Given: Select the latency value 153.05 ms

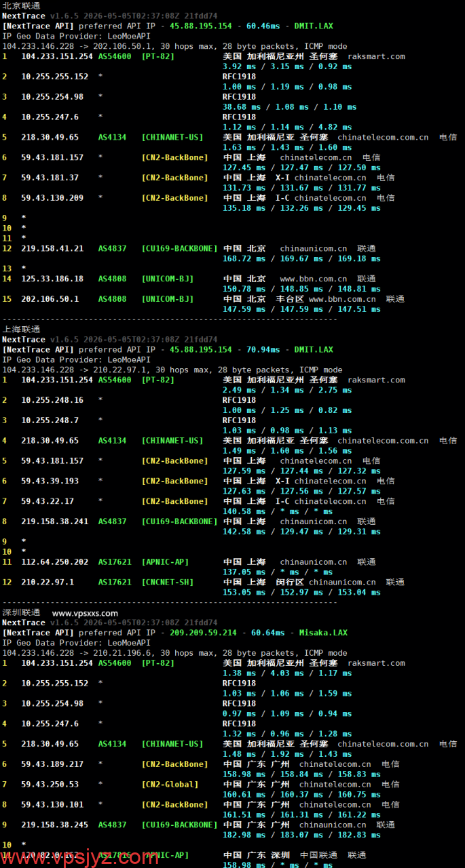Looking at the screenshot, I should [244, 593].
